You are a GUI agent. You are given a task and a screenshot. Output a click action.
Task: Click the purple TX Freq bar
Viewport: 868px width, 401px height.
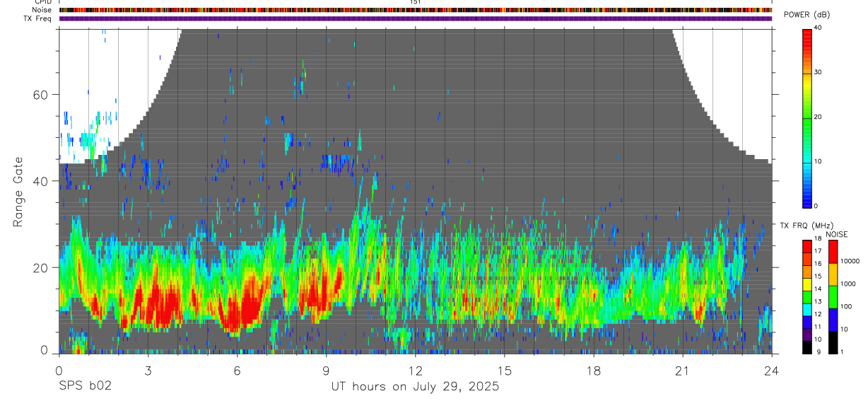click(416, 18)
